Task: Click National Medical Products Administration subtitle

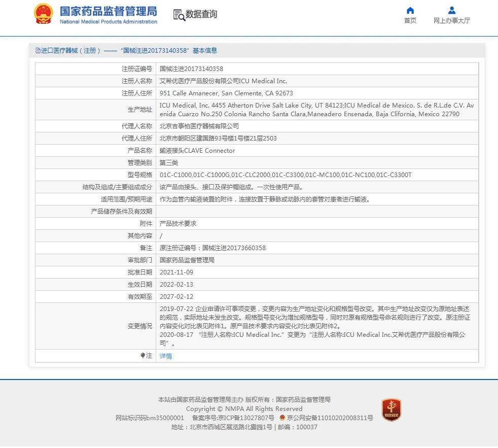Action: 109,22
